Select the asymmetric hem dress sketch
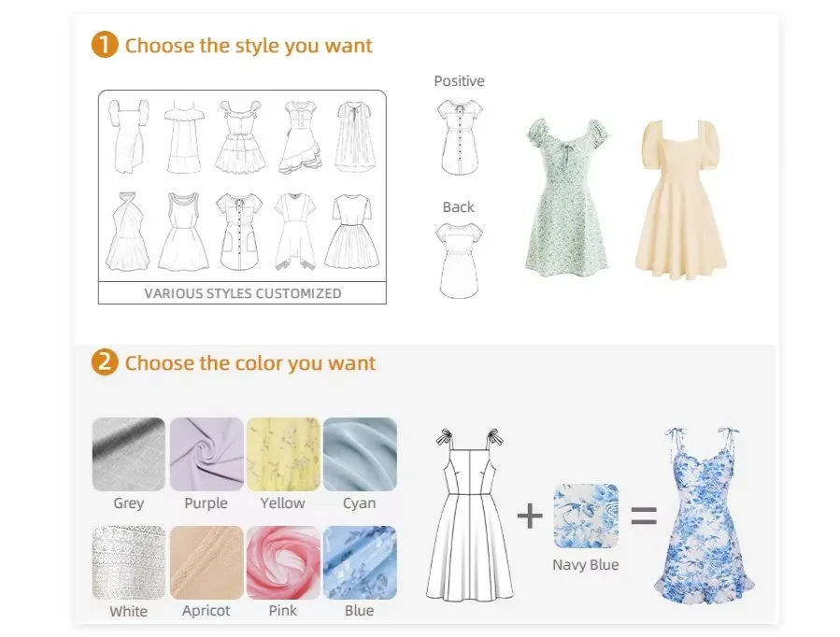 (295, 232)
